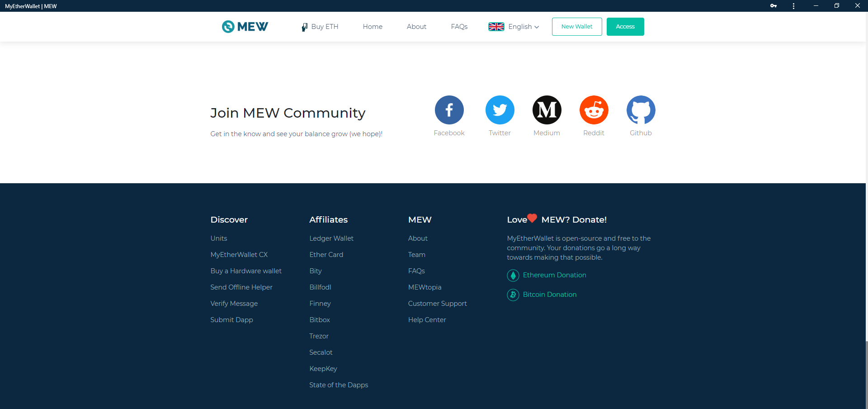Open the Customer Support link

(438, 304)
